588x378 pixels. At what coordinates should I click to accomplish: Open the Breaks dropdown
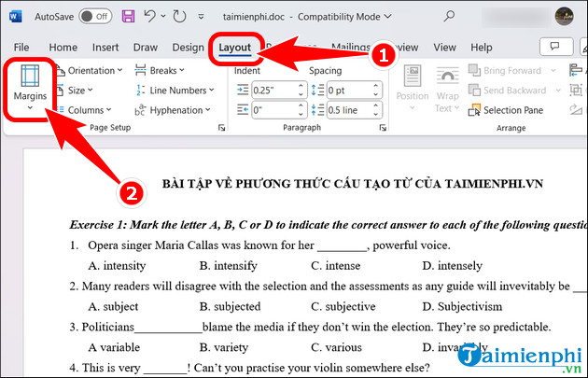click(160, 71)
